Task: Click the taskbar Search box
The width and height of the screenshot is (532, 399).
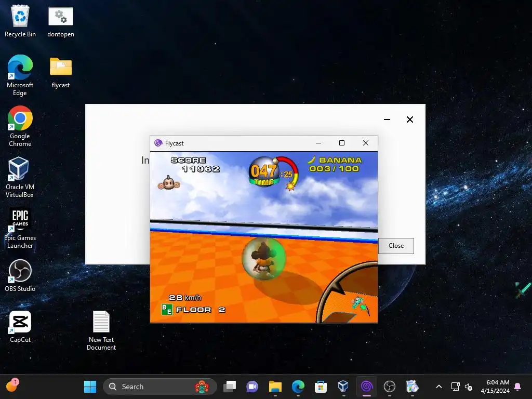Action: [159, 387]
